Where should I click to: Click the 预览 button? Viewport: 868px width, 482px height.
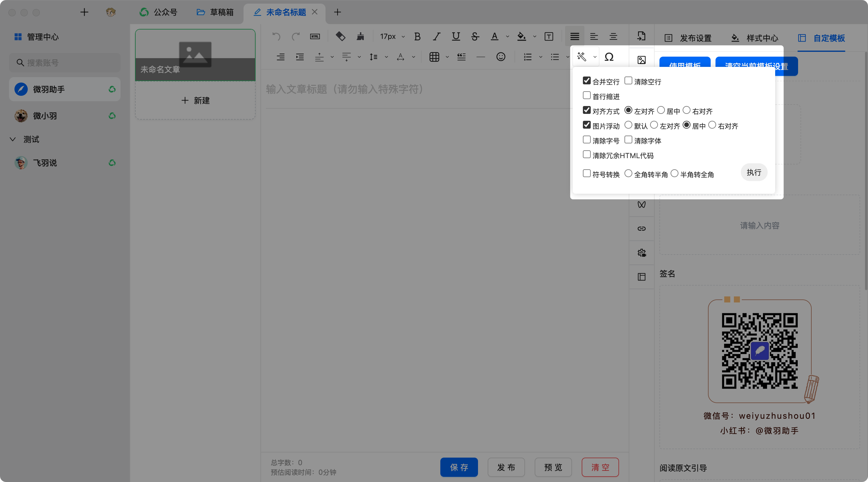coord(553,467)
